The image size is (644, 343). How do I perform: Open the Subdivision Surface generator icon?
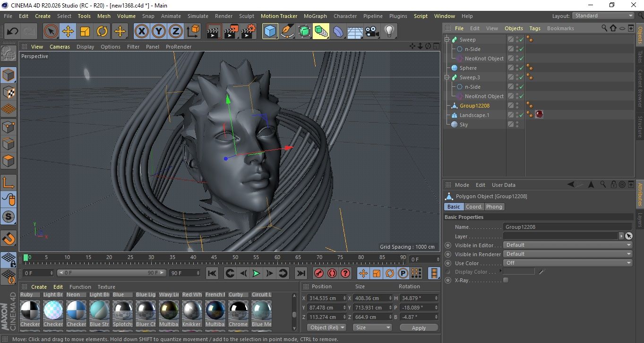(x=304, y=32)
